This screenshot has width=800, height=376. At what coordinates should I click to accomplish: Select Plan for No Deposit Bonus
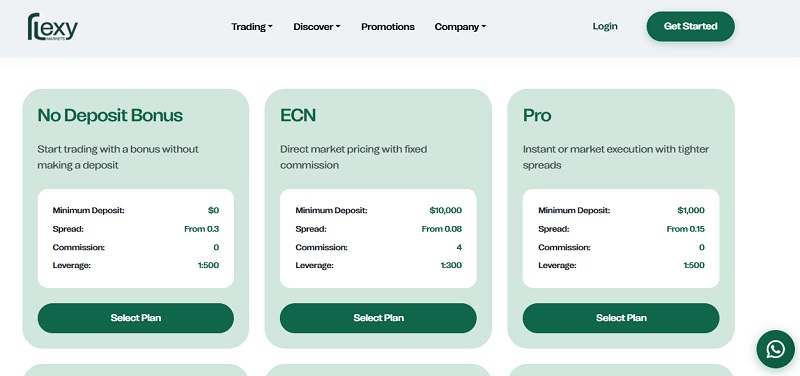(136, 318)
